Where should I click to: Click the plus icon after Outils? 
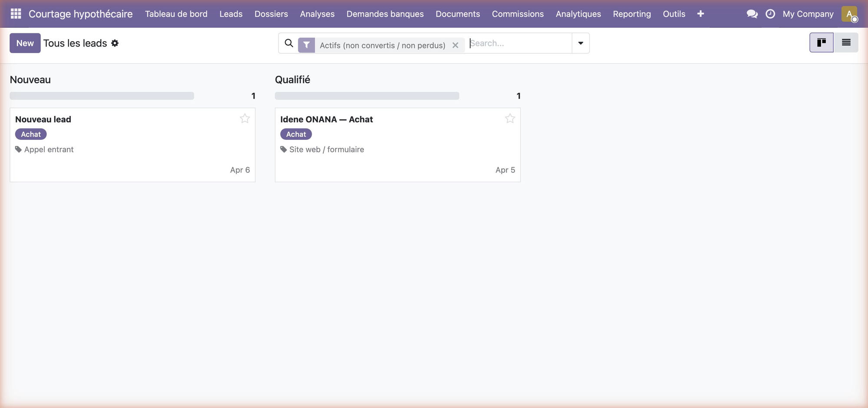tap(700, 14)
